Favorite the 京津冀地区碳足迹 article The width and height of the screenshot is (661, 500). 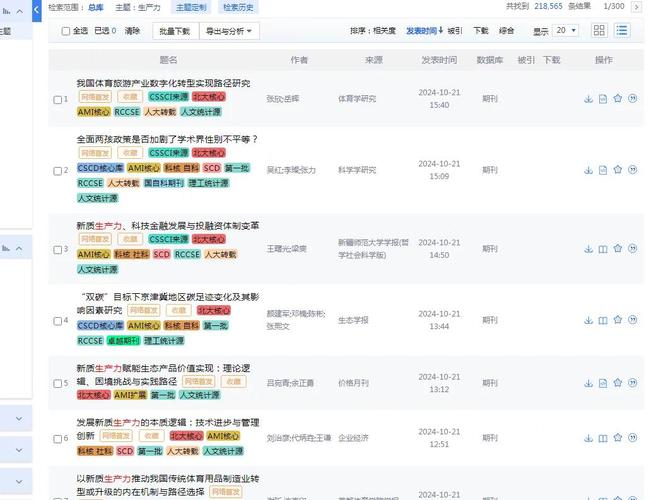click(x=618, y=320)
